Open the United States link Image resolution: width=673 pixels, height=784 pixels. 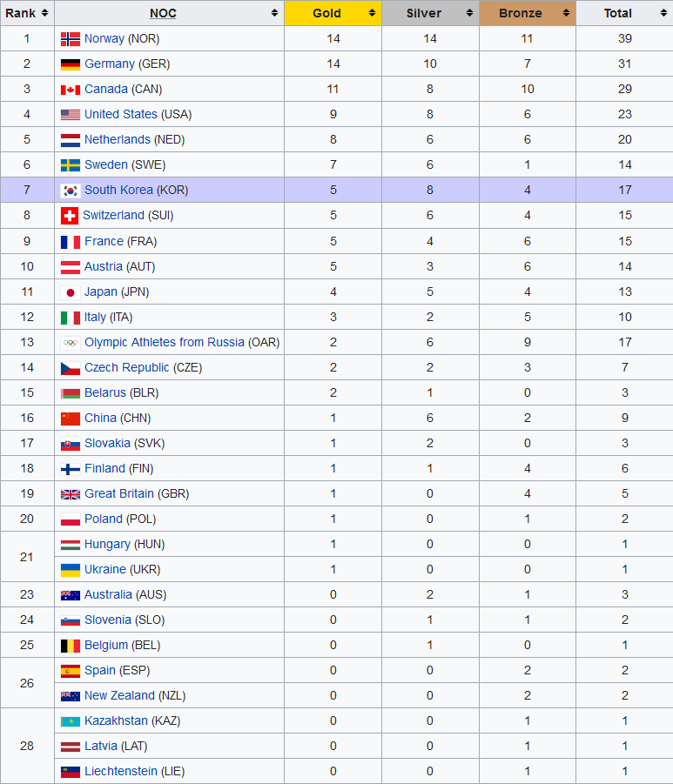click(121, 114)
